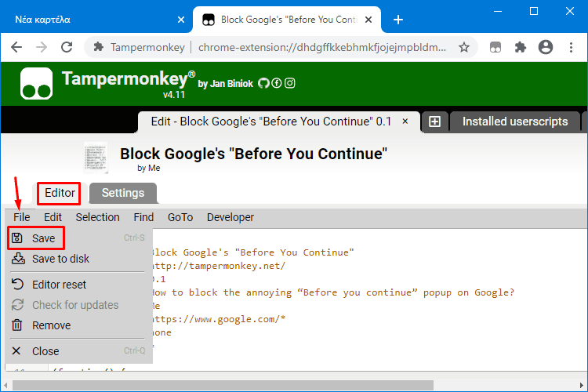Open the Edit menu

pos(53,217)
